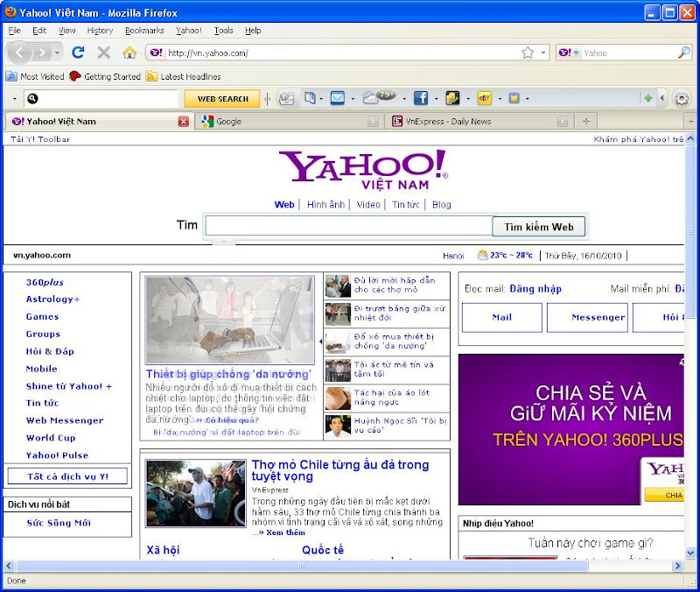Click the Tất cả dịch vụ Y! button
Image resolution: width=700 pixels, height=592 pixels.
coord(67,476)
